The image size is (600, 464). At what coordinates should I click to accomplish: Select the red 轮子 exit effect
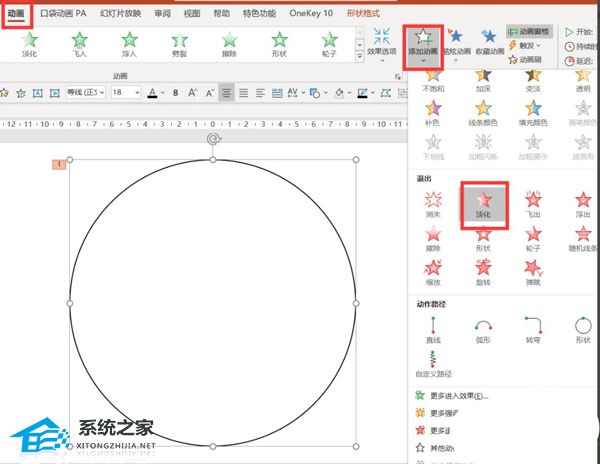pos(533,239)
